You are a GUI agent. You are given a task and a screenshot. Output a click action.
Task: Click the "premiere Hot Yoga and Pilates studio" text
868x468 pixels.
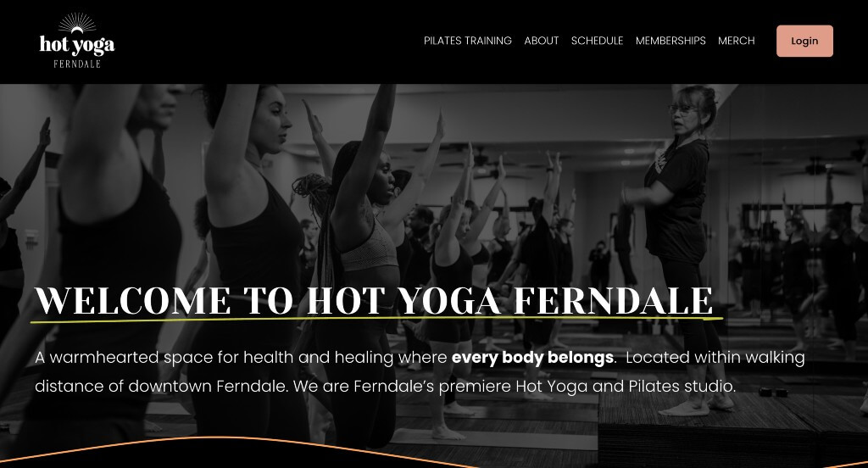pos(587,386)
